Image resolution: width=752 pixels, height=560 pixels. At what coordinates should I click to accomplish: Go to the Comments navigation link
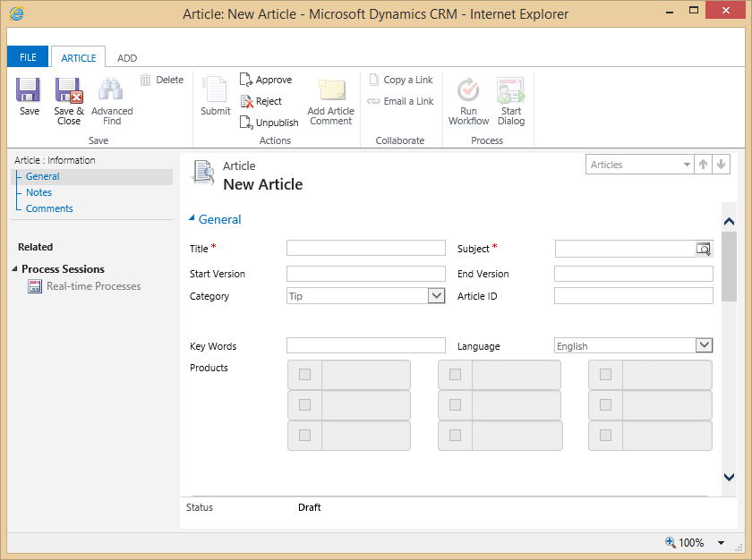tap(49, 208)
